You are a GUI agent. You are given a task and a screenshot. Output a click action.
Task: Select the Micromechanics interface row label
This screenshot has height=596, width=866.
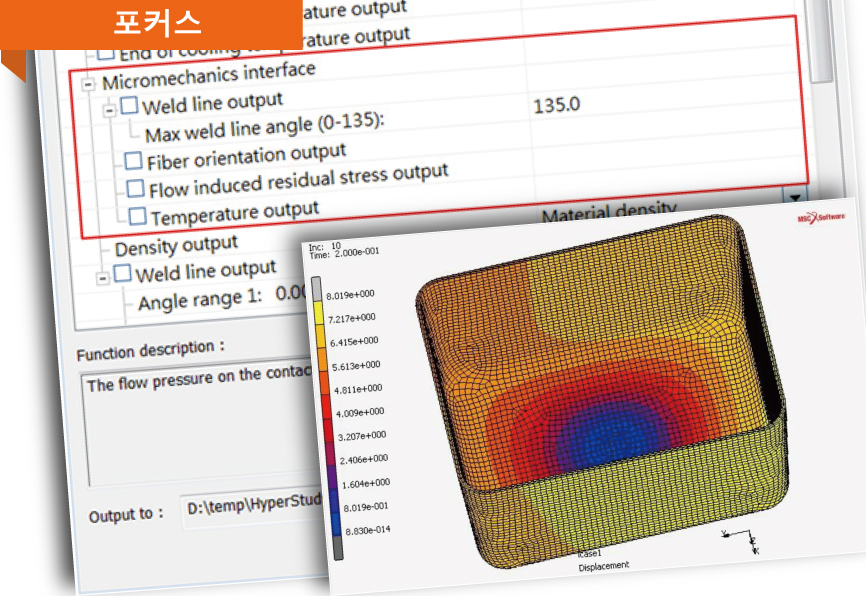209,76
